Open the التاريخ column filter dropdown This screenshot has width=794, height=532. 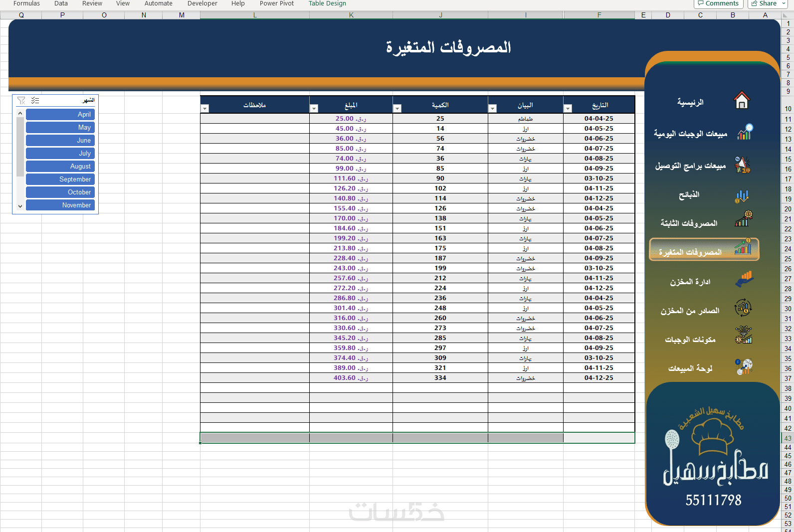click(568, 108)
